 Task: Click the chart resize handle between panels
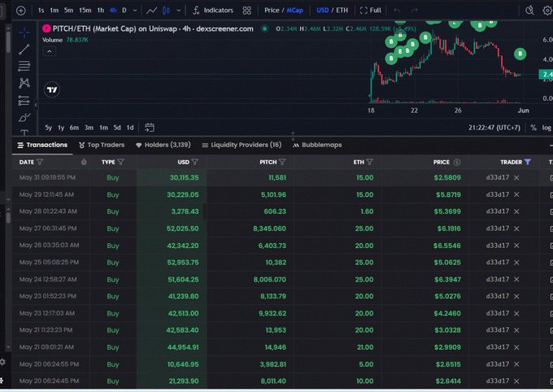click(x=293, y=136)
